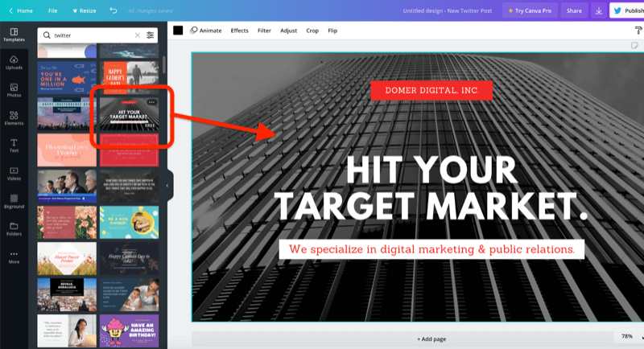The image size is (644, 349).
Task: Click the Add page button
Action: pos(431,339)
